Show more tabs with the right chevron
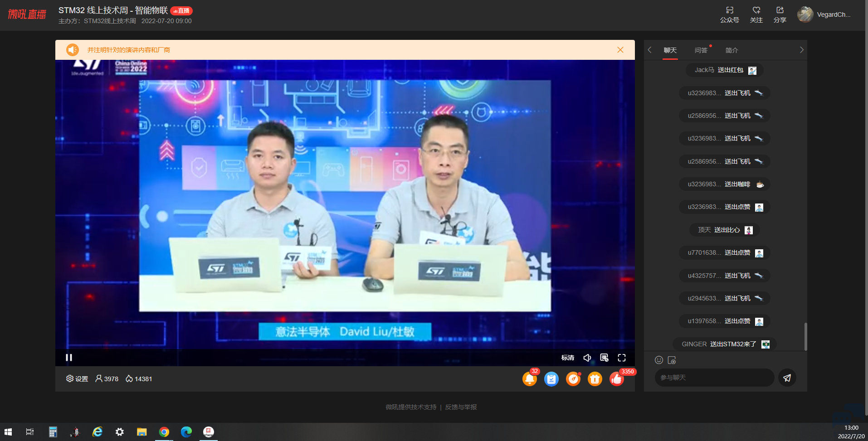Screen dimensions: 868x441 (x=801, y=50)
